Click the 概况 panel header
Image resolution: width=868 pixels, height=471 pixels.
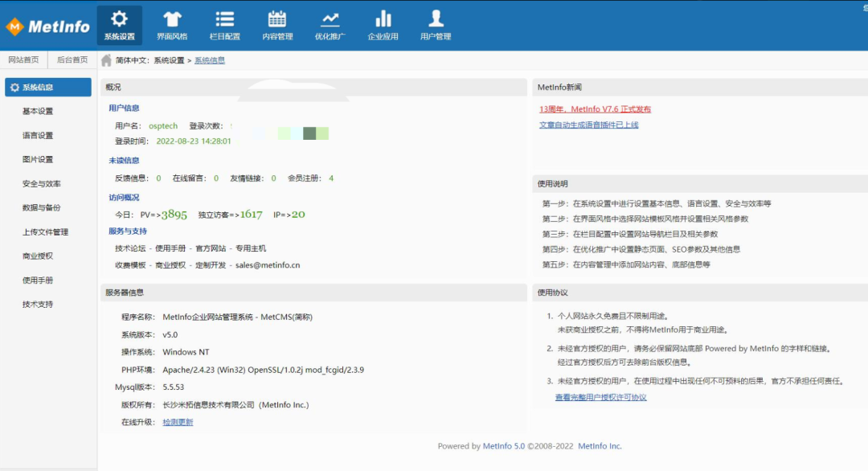(x=313, y=87)
